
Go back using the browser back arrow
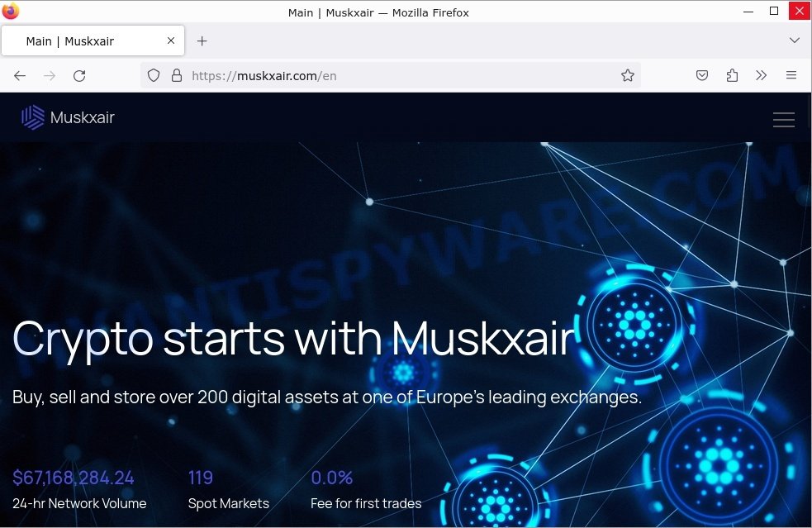coord(20,76)
